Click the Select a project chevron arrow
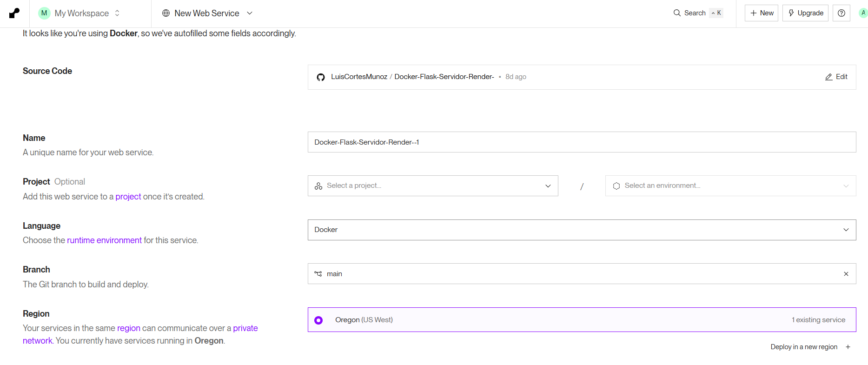 (x=548, y=186)
